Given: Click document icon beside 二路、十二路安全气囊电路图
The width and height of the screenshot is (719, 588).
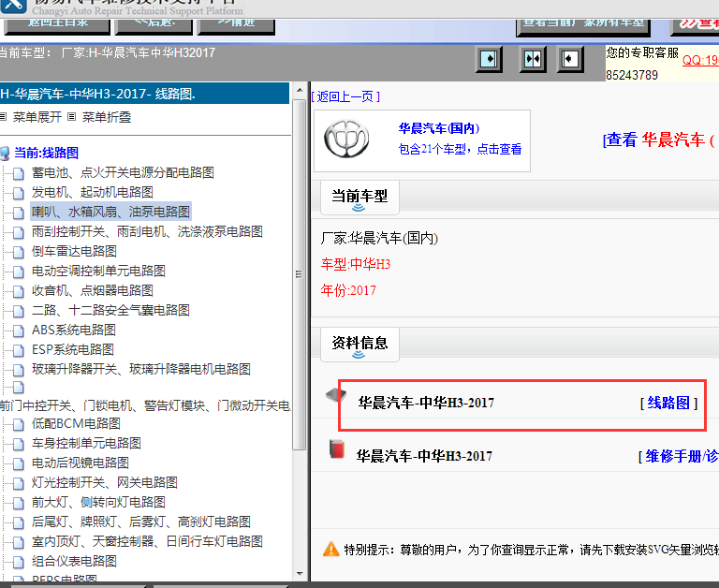Looking at the screenshot, I should [x=19, y=311].
